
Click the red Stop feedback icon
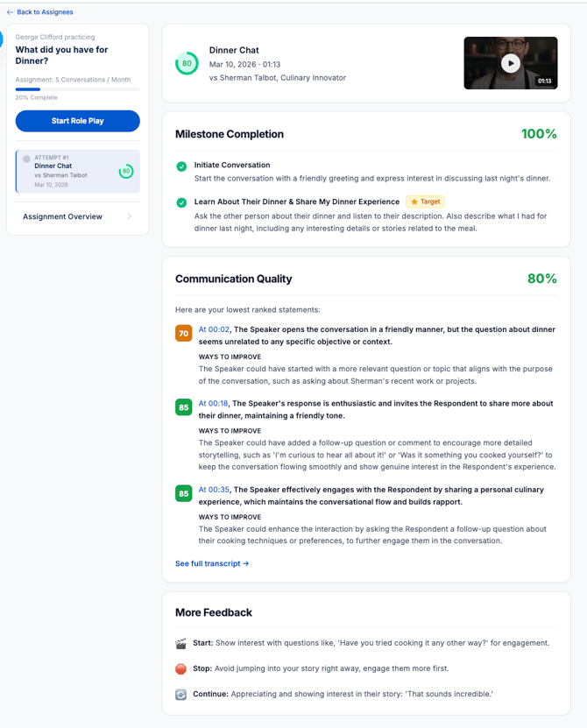pyautogui.click(x=181, y=668)
